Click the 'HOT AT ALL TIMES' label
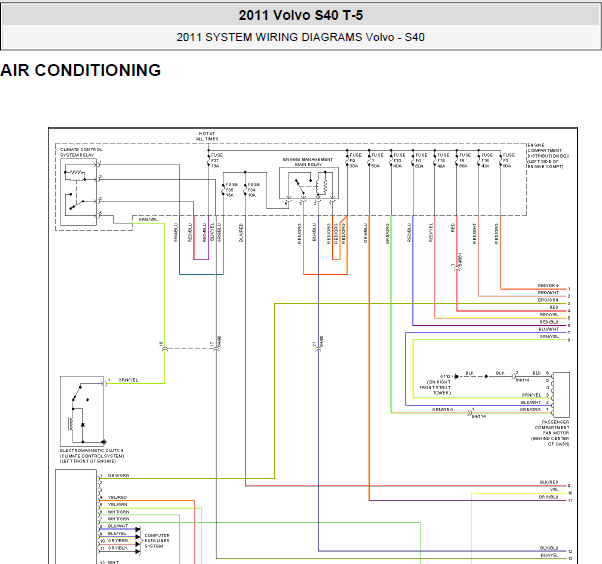The width and height of the screenshot is (602, 564). tap(207, 136)
